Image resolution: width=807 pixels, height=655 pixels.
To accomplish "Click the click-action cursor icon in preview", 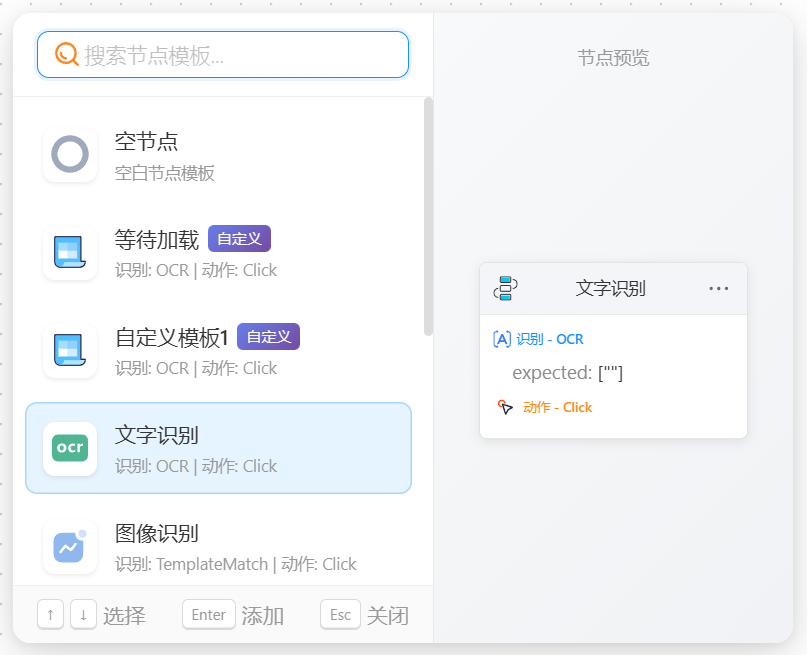I will pyautogui.click(x=505, y=407).
